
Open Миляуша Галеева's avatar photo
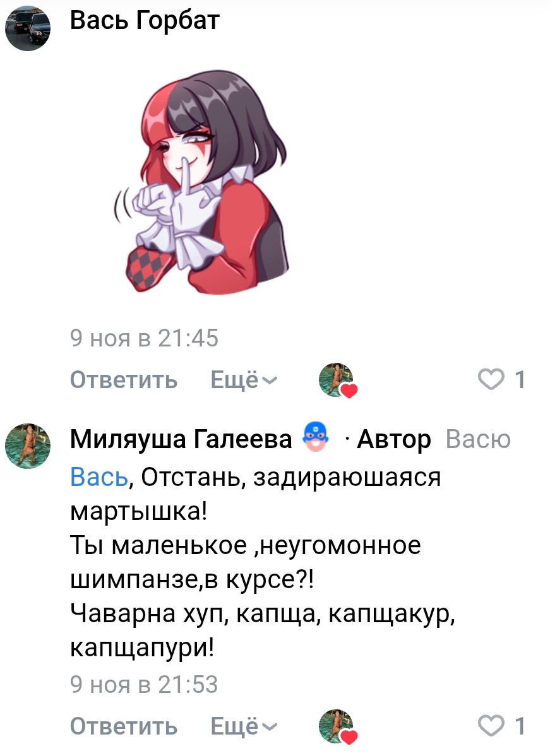tap(28, 446)
